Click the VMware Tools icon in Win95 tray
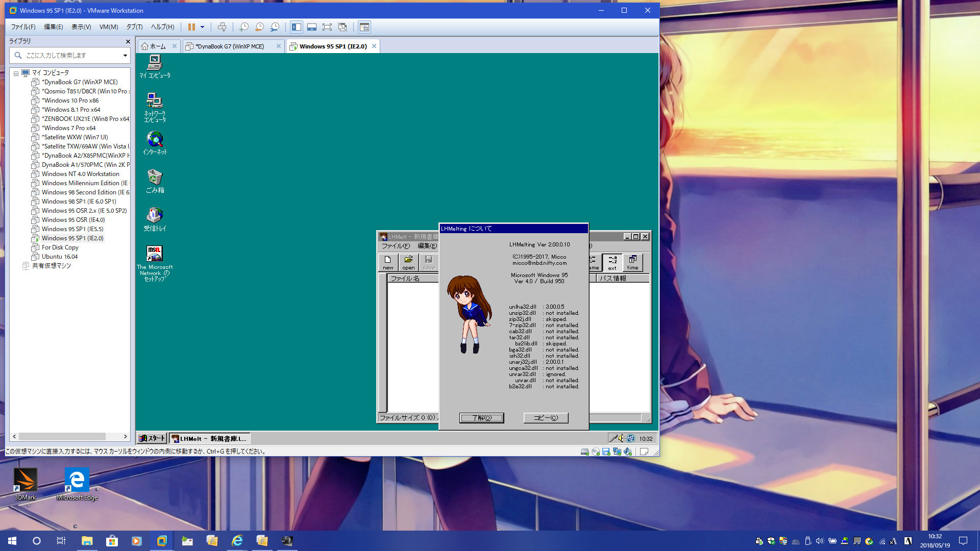Screen dimensions: 980x551 click(x=630, y=438)
